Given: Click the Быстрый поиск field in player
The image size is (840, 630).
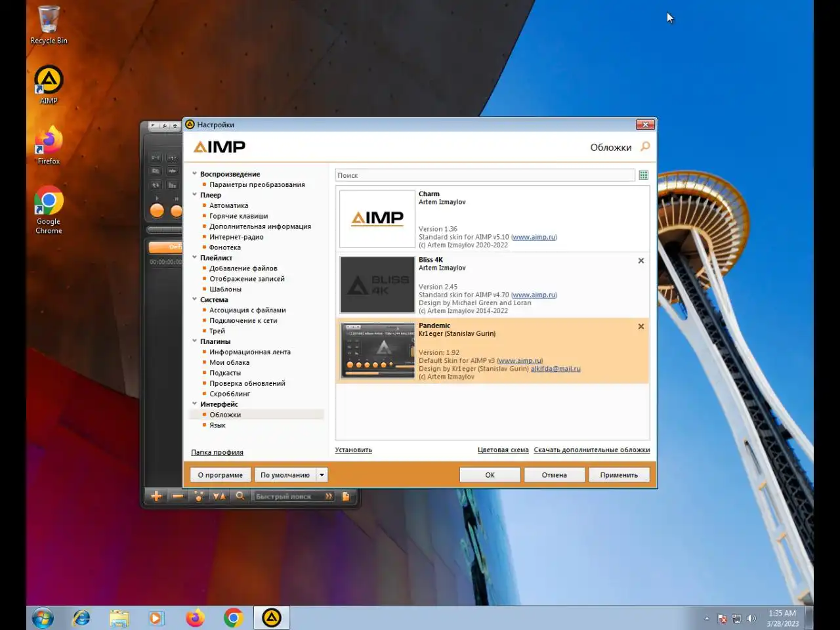Looking at the screenshot, I should tap(287, 496).
